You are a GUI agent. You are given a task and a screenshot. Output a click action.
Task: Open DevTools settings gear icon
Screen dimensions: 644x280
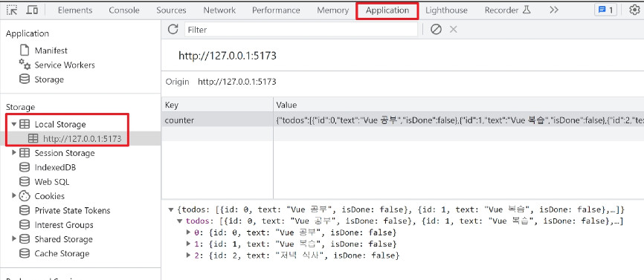pos(634,10)
